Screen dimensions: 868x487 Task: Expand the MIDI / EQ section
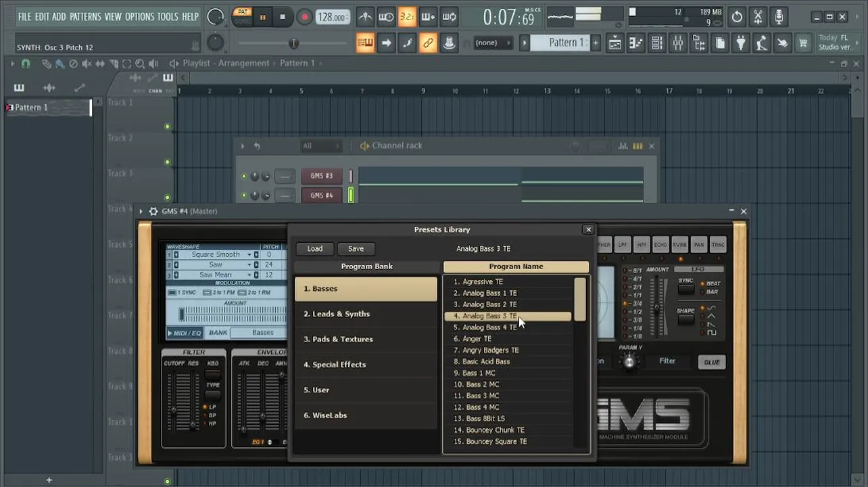[x=185, y=333]
